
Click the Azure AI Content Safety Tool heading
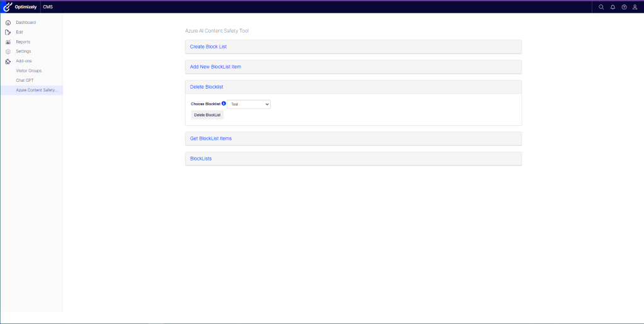point(217,31)
